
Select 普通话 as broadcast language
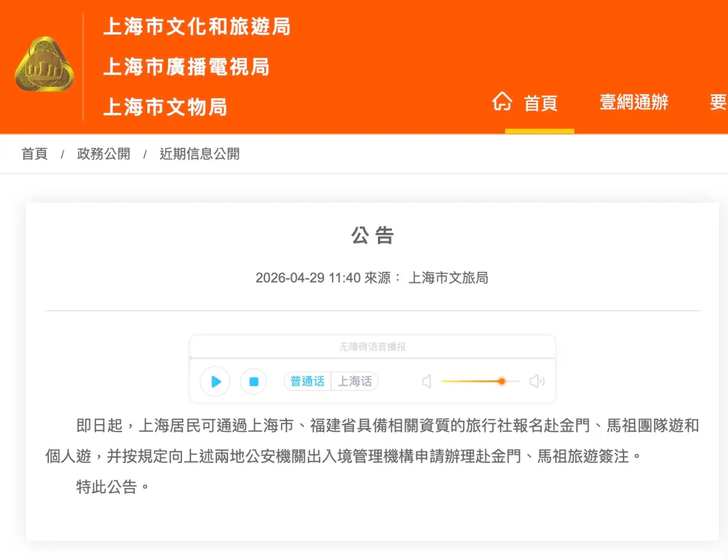(308, 382)
